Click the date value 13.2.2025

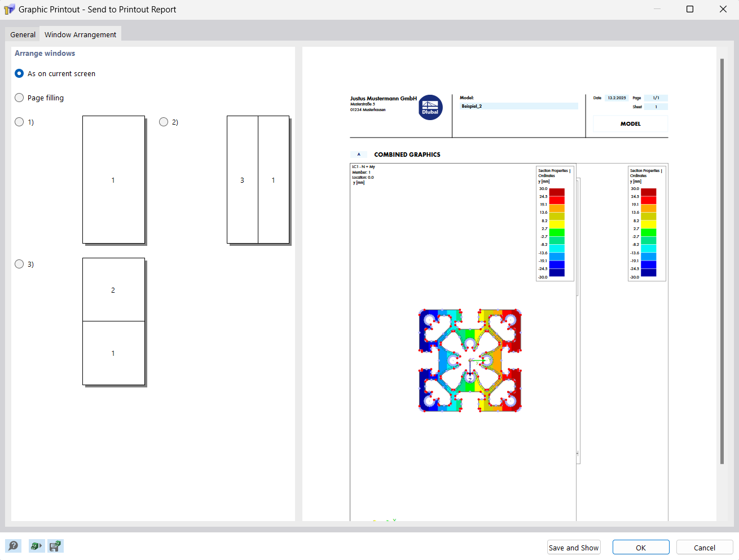[x=617, y=98]
